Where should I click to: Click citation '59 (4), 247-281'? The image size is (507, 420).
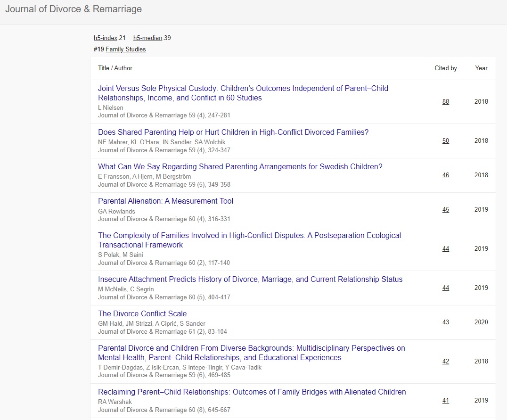pos(209,115)
